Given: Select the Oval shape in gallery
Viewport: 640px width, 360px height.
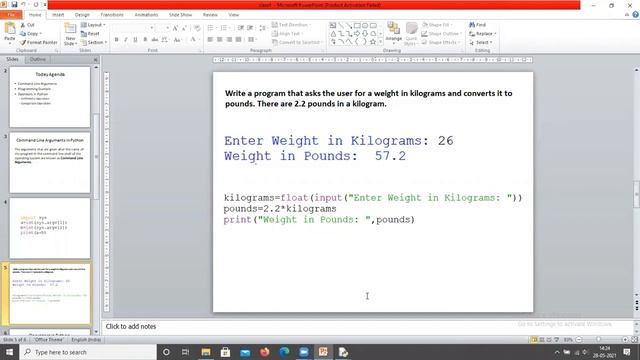Looking at the screenshot, I should (x=365, y=25).
